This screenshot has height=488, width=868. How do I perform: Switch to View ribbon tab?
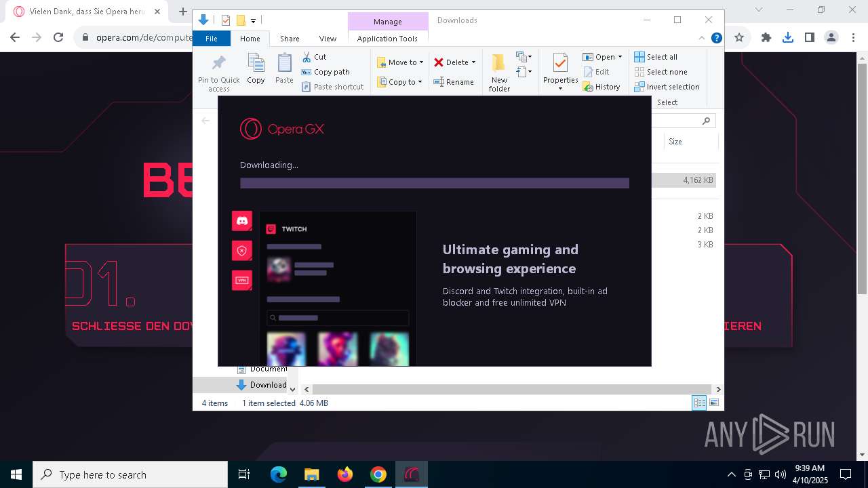(x=328, y=39)
